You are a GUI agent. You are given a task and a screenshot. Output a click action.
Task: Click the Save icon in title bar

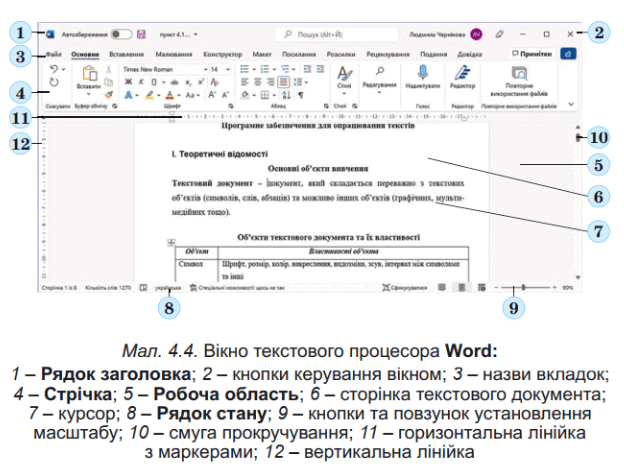141,34
